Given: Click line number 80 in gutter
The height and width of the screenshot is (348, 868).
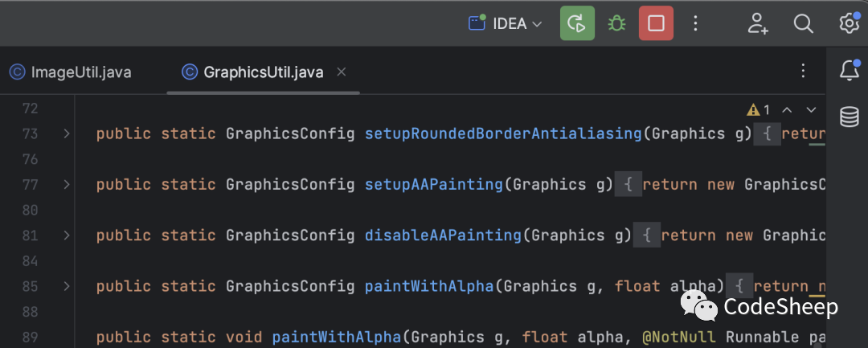Looking at the screenshot, I should 30,211.
